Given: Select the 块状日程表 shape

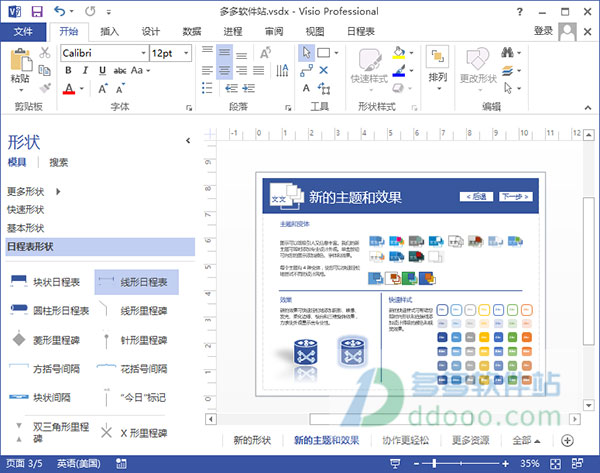Looking at the screenshot, I should click(46, 282).
